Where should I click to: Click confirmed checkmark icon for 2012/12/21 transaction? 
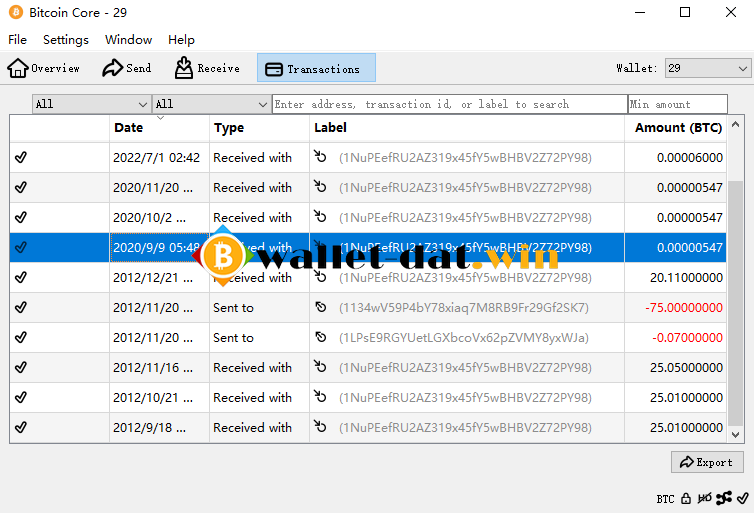coord(21,277)
